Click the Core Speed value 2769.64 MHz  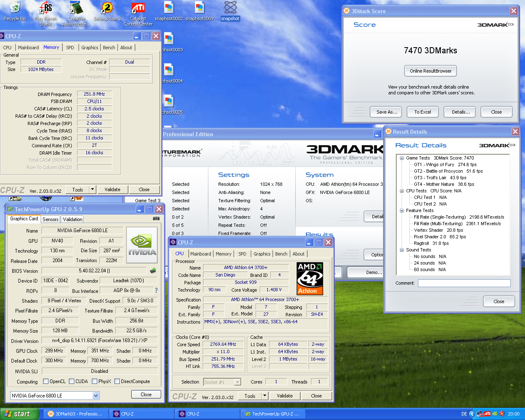point(223,345)
